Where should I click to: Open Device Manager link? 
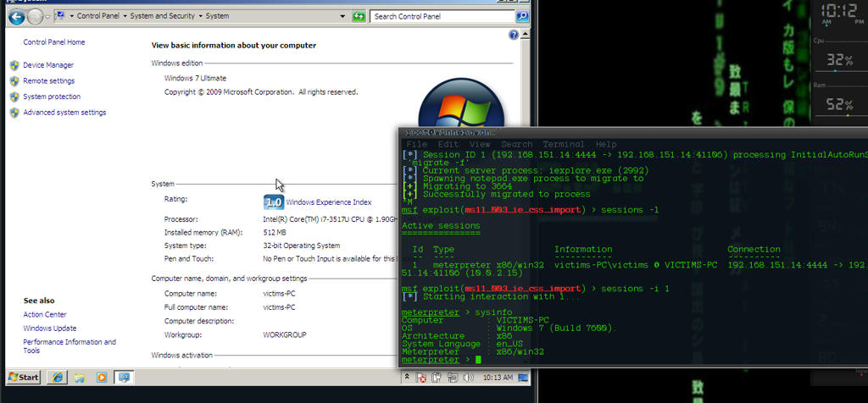tap(48, 65)
